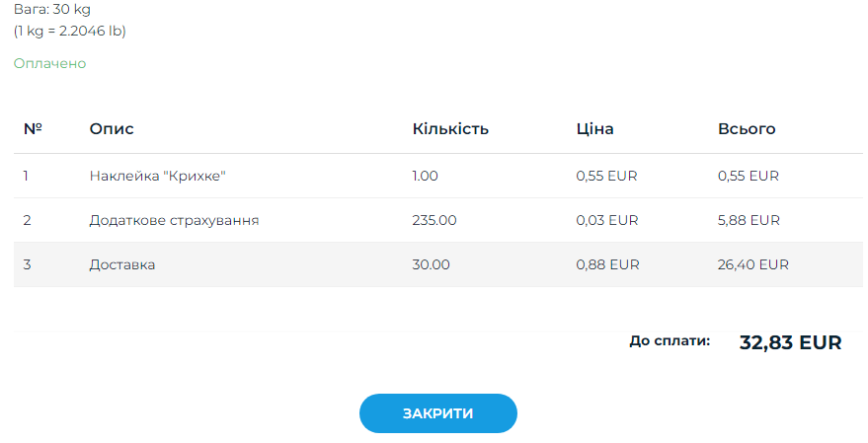Screen dimensions: 868x443
Task: Click the kg to lb conversion note
Action: coord(70,31)
